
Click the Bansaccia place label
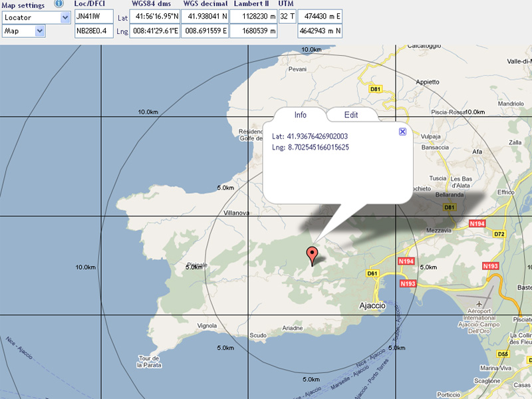pos(435,147)
